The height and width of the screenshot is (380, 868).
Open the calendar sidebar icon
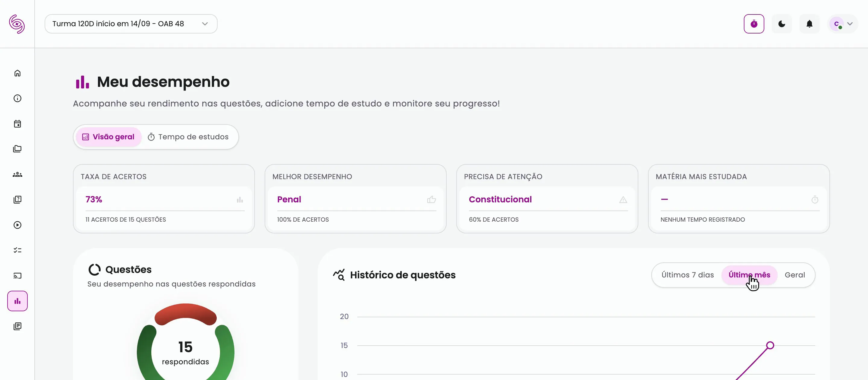[17, 124]
